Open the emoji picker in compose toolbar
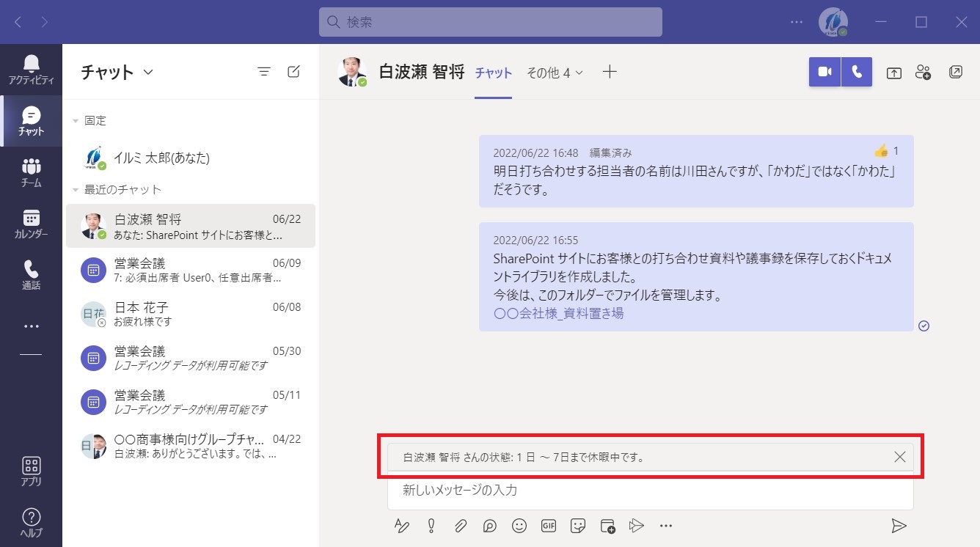 click(x=519, y=526)
